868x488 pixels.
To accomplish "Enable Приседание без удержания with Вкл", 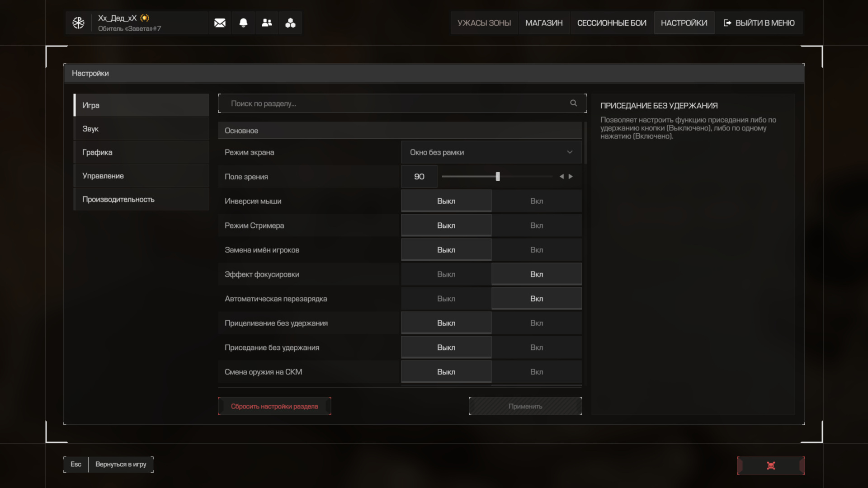I will [536, 347].
